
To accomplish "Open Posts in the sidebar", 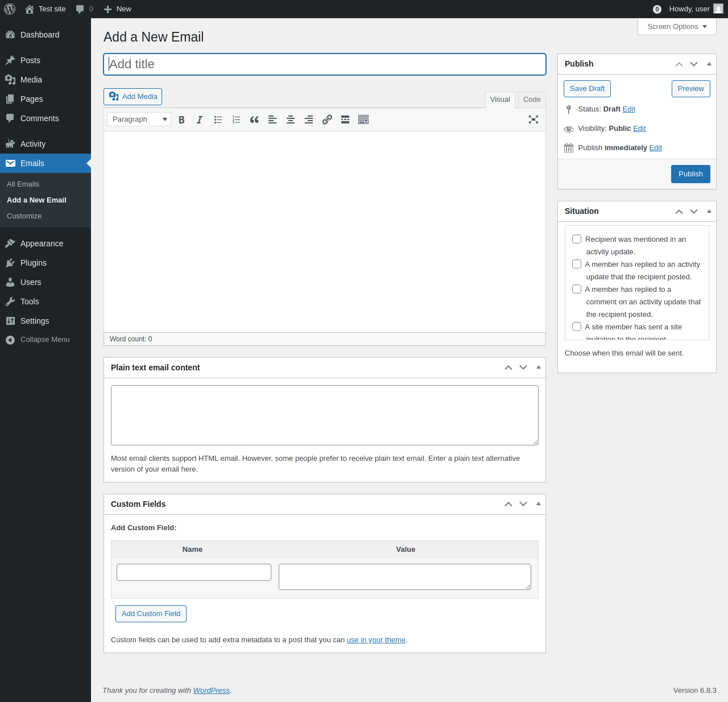I will (x=45, y=60).
